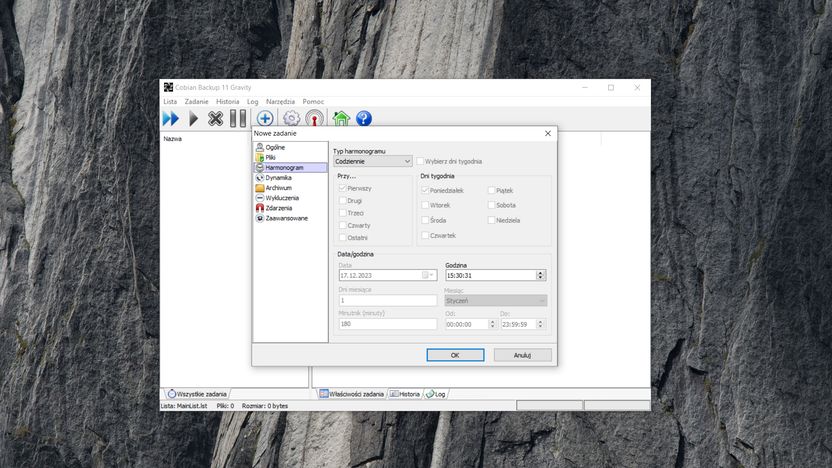Confirm the new task with OK

pos(455,355)
